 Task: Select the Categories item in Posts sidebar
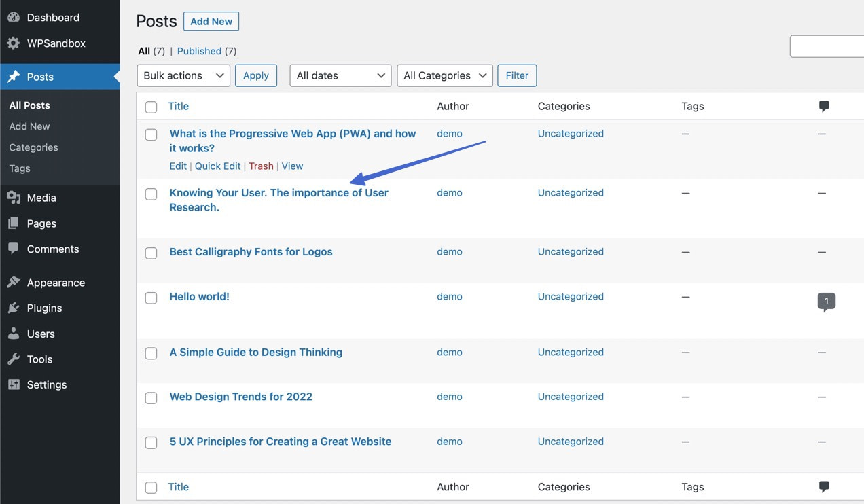click(33, 147)
